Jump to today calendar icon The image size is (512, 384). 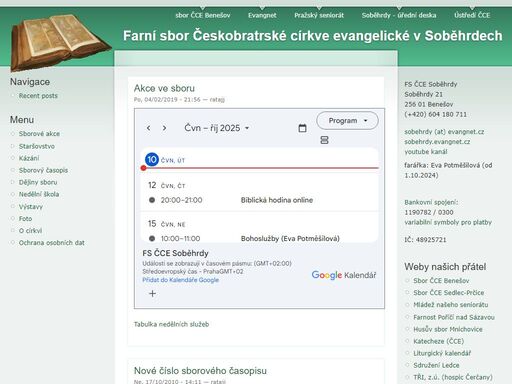pos(302,128)
